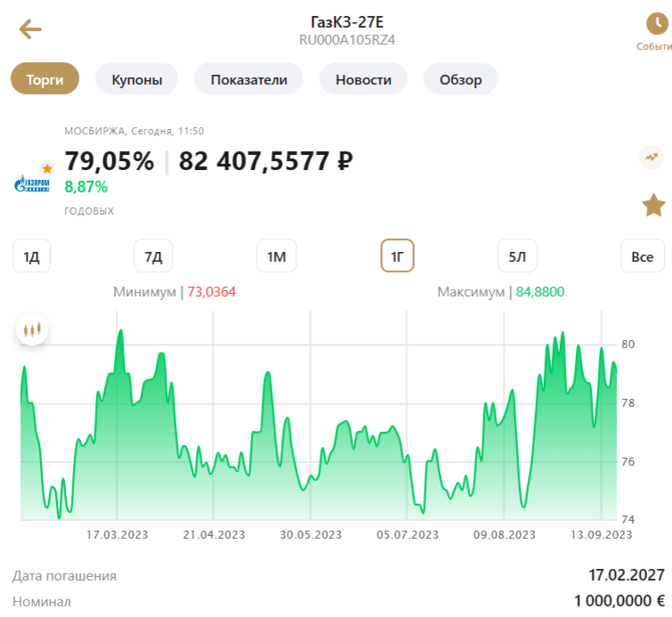Open the Купоны tab
Screen dimensions: 672x617
tap(137, 79)
